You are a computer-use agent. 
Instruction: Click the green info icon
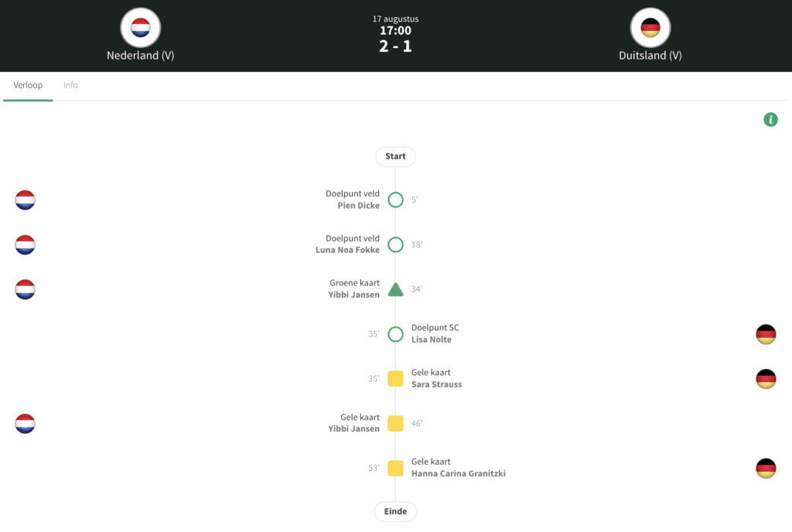click(770, 120)
